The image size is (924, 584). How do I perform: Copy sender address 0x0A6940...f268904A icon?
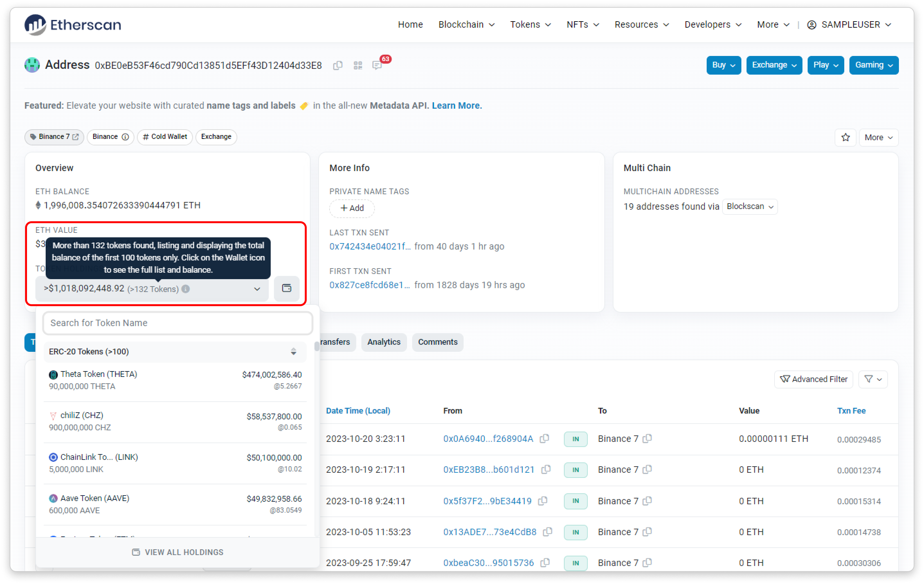(544, 439)
